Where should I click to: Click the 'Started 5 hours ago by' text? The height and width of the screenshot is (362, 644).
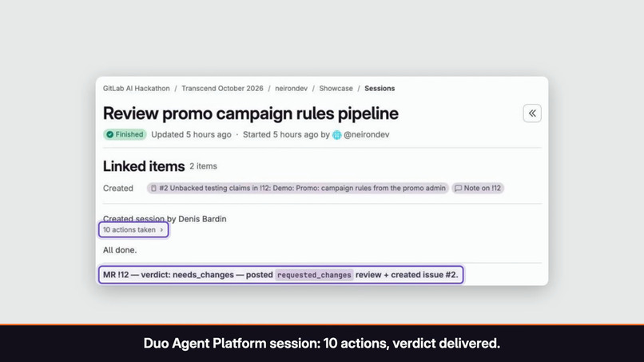tap(286, 135)
